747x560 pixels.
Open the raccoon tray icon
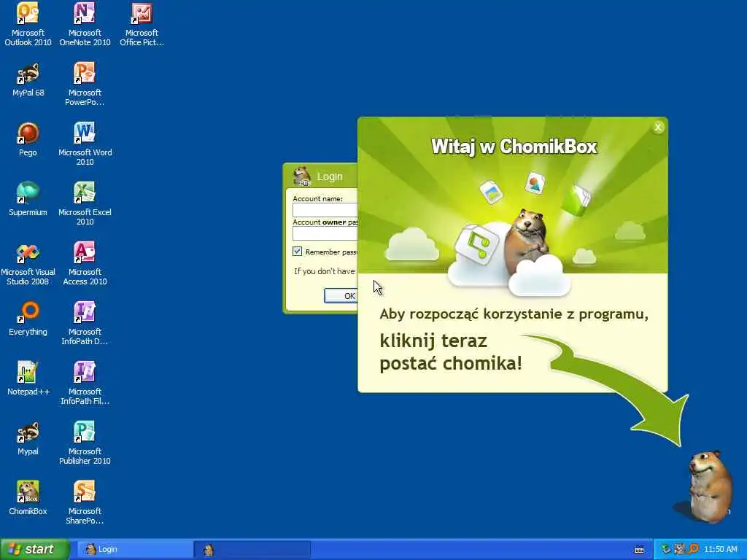pos(679,550)
